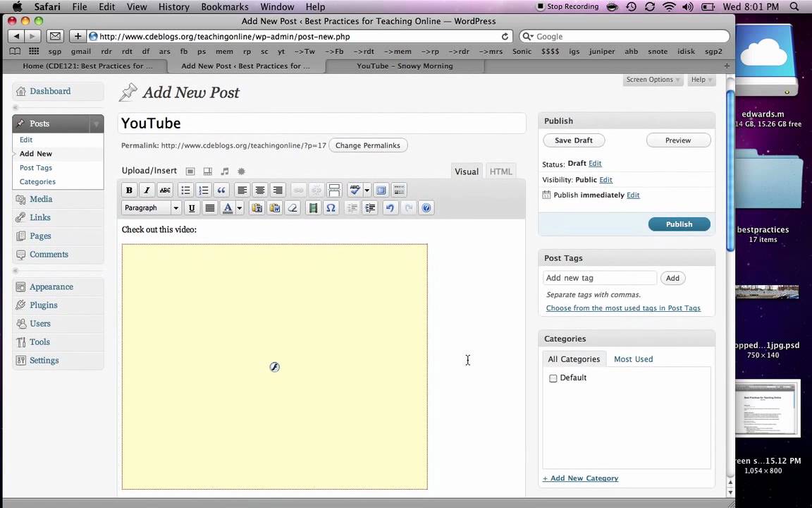The height and width of the screenshot is (508, 812).
Task: Open the Plugins sidebar section
Action: 44,306
